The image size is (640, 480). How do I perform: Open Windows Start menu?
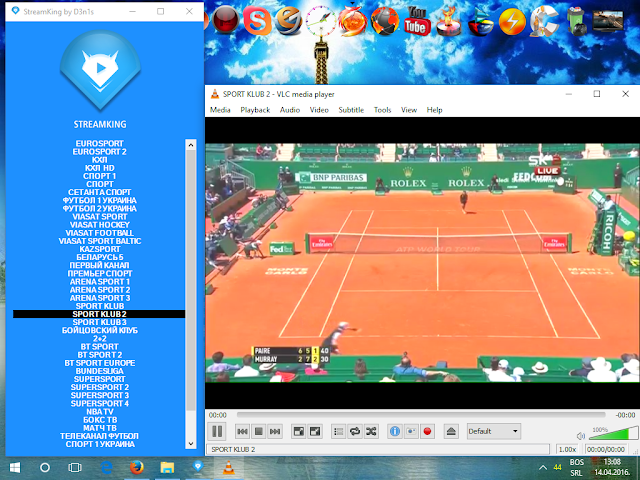click(15, 468)
